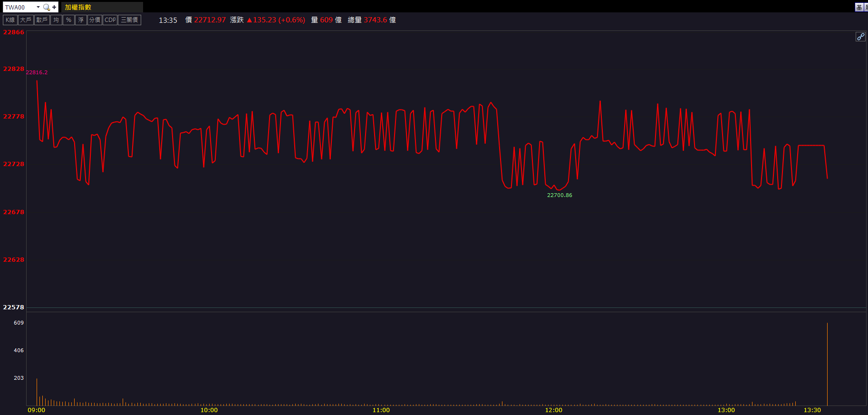Open the TWA00 symbol dropdown arrow
This screenshot has height=415, width=868.
click(x=38, y=7)
